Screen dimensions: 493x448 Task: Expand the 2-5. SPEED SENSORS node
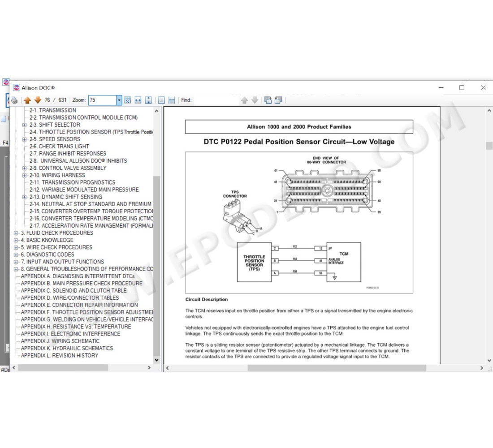click(x=25, y=140)
